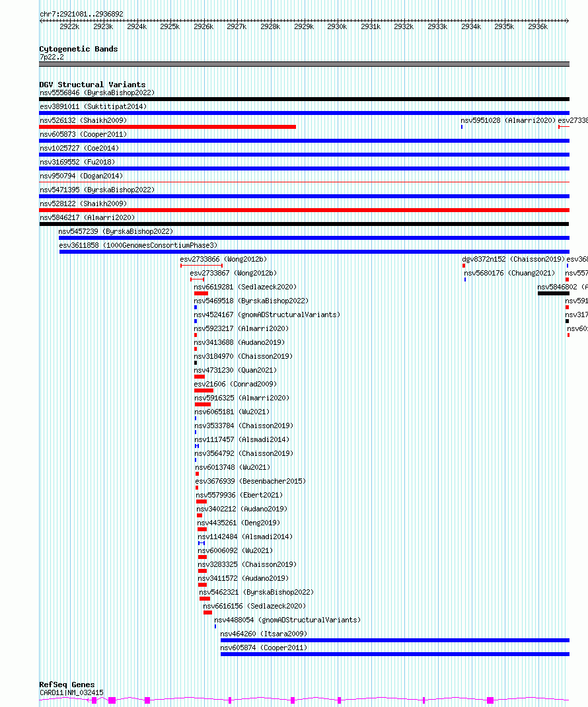Click the nsv6065181 (Wu2021) label
Image resolution: width=588 pixels, height=707 pixels.
pos(232,412)
